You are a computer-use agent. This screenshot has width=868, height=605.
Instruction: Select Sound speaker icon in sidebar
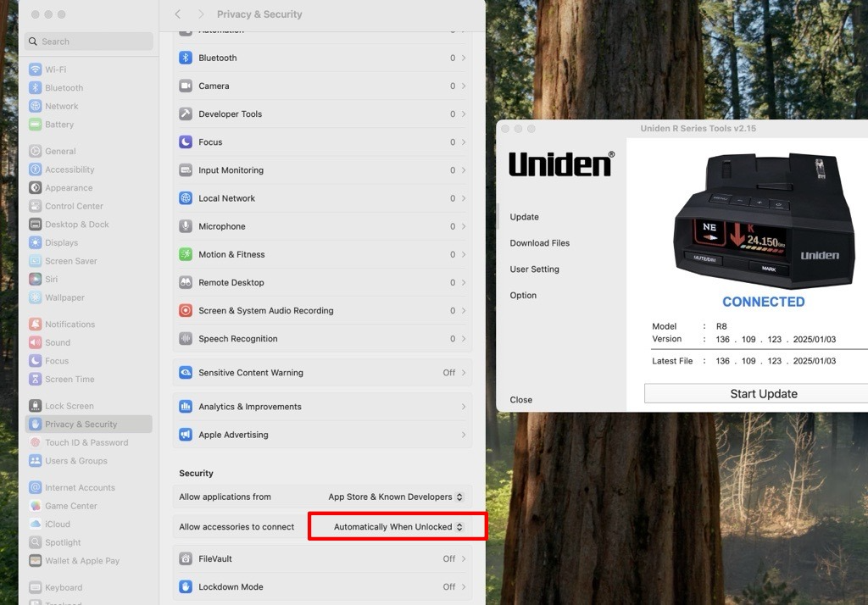pos(36,342)
